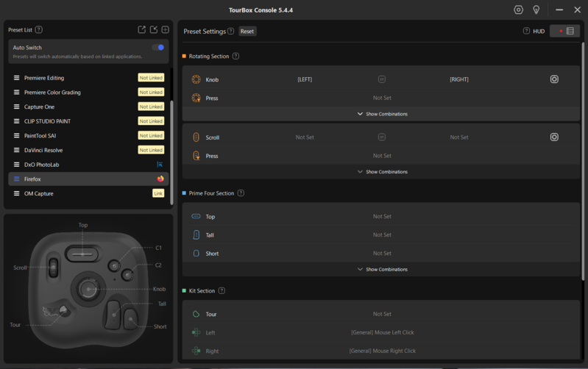
Task: Click the export preset icon in Preset List
Action: point(141,29)
